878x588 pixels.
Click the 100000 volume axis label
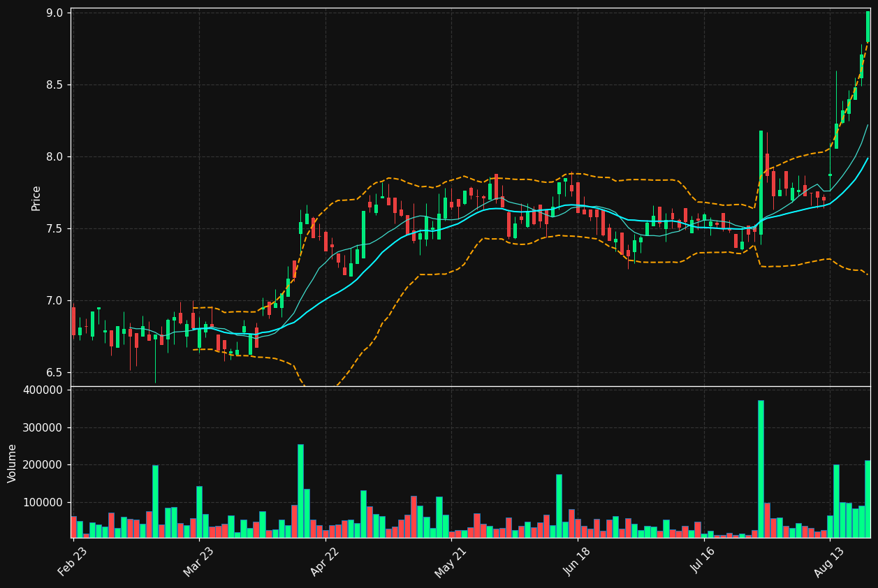click(43, 503)
